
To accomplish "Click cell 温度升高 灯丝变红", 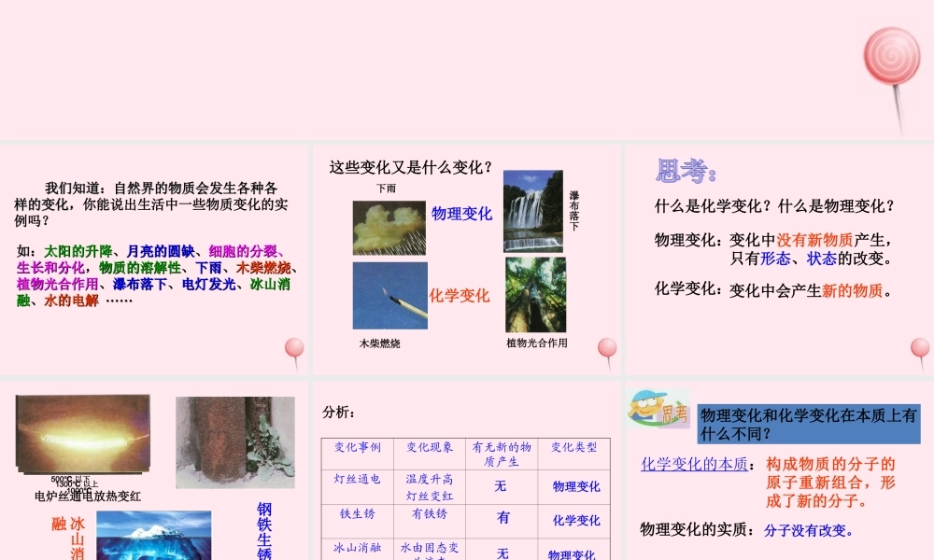I will coord(430,487).
